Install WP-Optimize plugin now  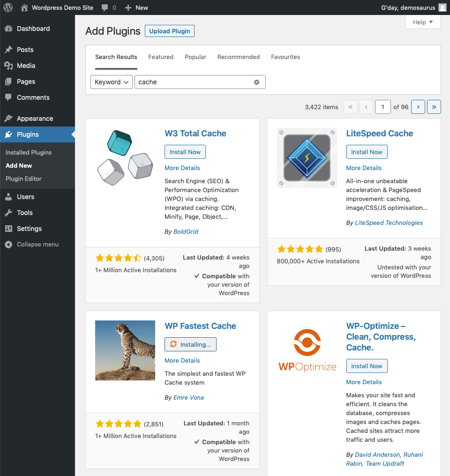coord(367,366)
